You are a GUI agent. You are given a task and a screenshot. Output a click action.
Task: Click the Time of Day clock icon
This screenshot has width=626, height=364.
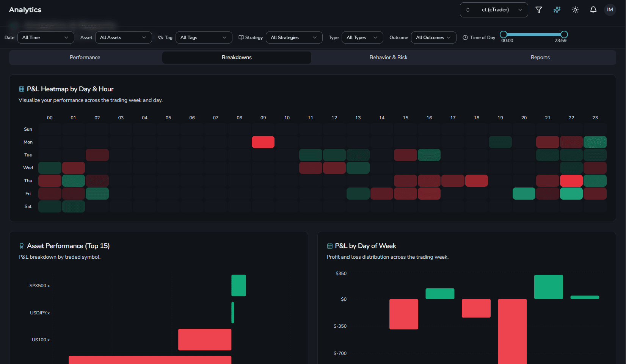click(x=465, y=37)
